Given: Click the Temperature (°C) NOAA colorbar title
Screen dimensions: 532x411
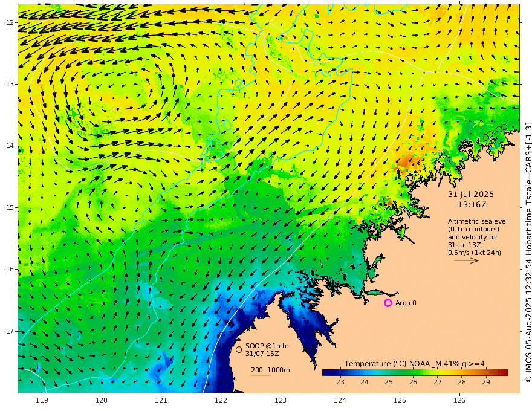Looking at the screenshot, I should click(414, 364).
